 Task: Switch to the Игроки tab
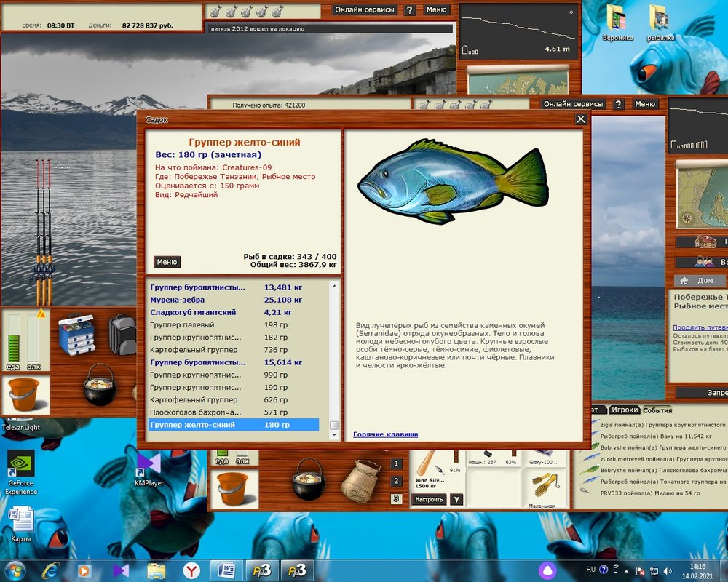coord(624,410)
